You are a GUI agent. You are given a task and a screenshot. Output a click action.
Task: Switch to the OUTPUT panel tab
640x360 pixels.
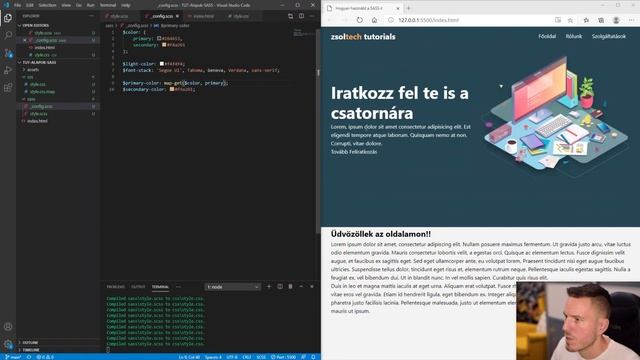[138, 287]
